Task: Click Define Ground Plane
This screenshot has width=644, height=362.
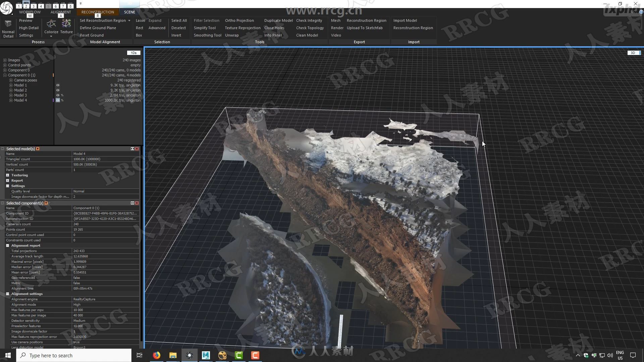Action: 98,28
